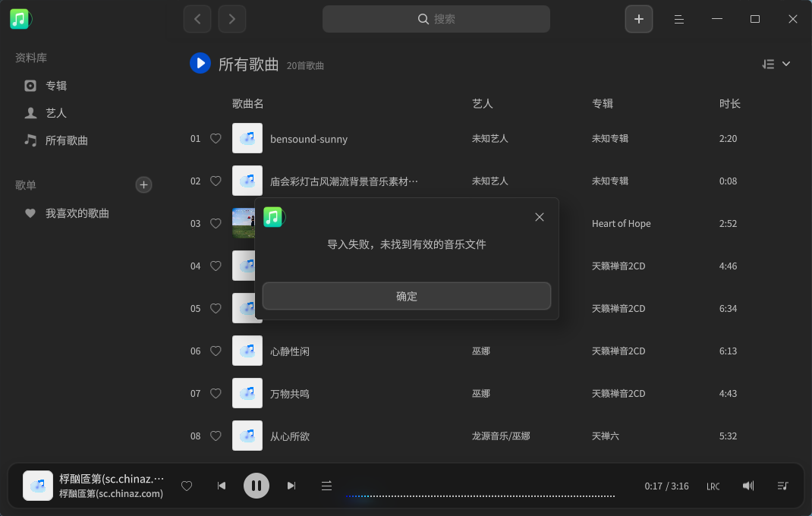This screenshot has height=516, width=812.
Task: Create a new playlist with plus icon
Action: [143, 184]
